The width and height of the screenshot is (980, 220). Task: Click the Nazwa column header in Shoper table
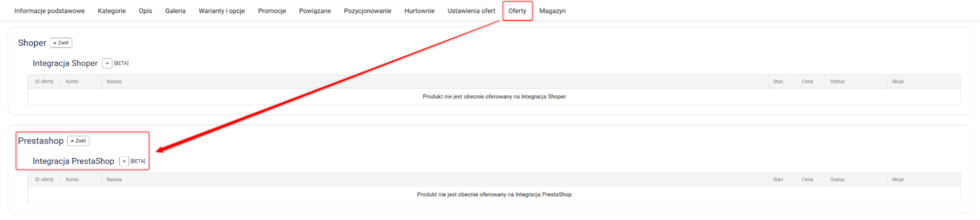pyautogui.click(x=114, y=81)
